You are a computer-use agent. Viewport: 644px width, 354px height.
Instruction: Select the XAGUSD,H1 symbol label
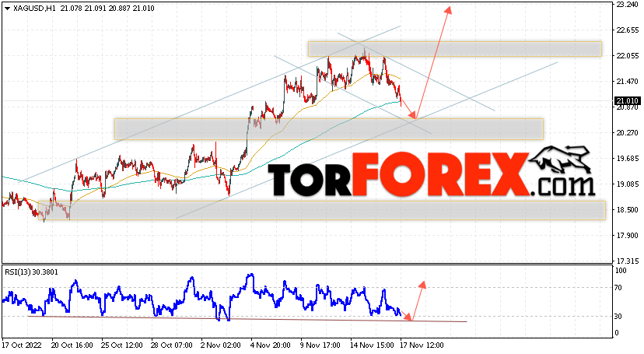[x=34, y=9]
